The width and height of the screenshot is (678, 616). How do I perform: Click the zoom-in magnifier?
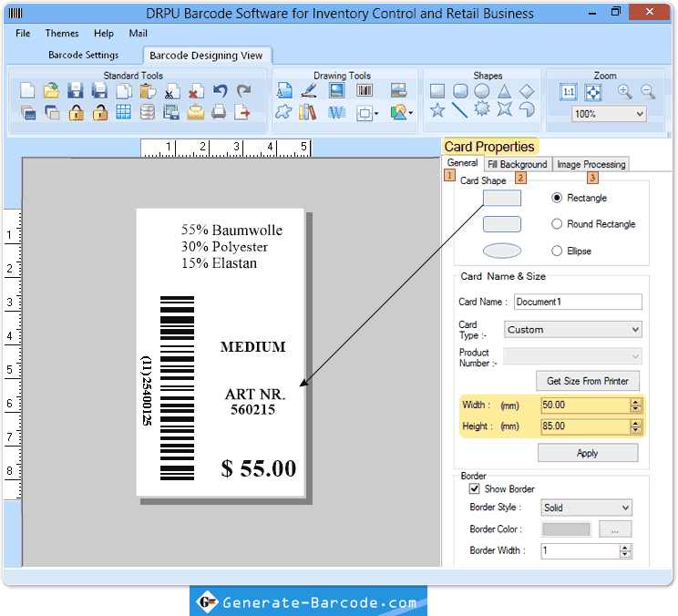click(624, 92)
